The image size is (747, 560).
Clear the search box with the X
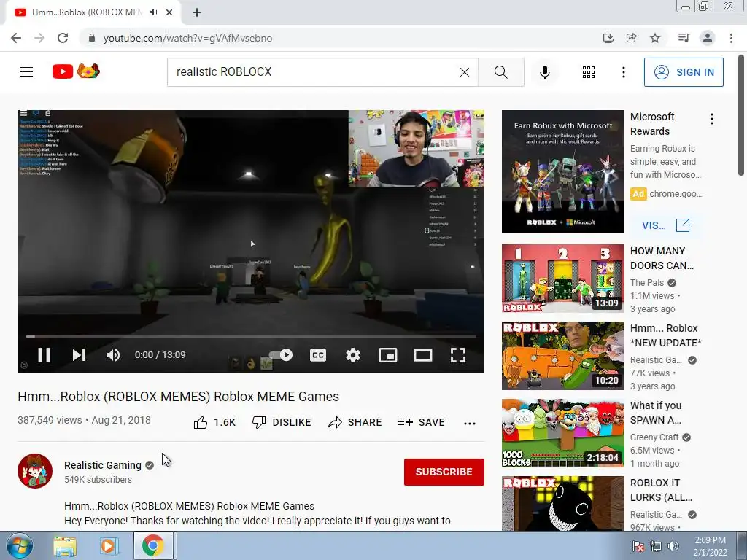465,72
